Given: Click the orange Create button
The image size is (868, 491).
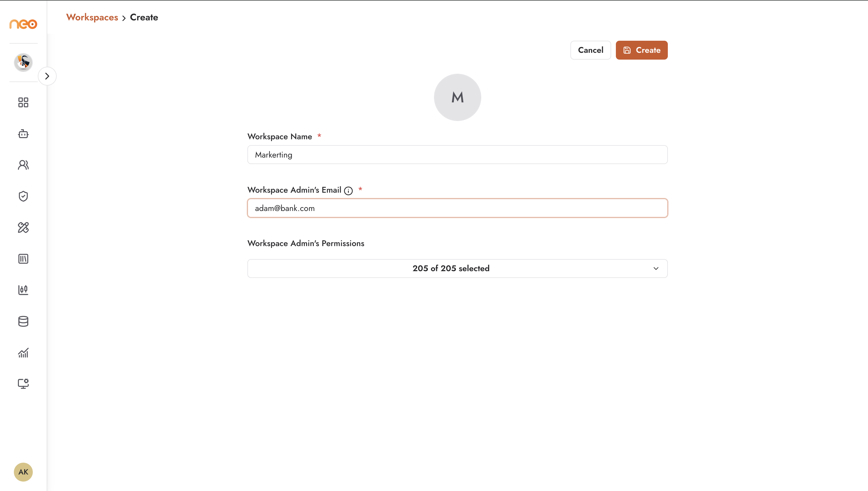Looking at the screenshot, I should (642, 50).
